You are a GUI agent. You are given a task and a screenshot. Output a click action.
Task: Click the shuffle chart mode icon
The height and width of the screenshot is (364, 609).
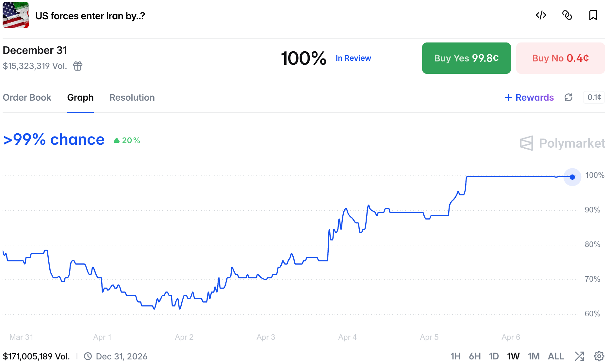(x=580, y=356)
